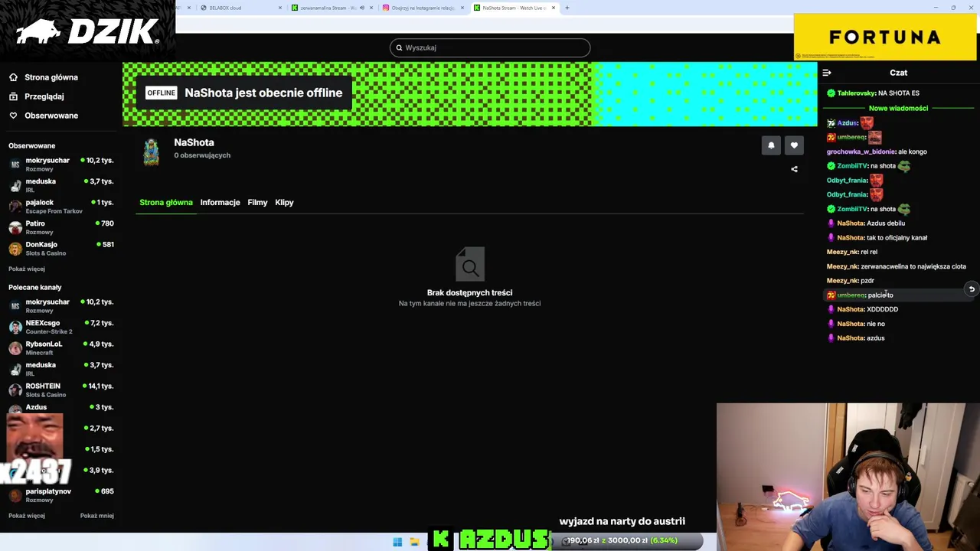
Task: Click the emote in Azdus chat message
Action: pos(867,122)
